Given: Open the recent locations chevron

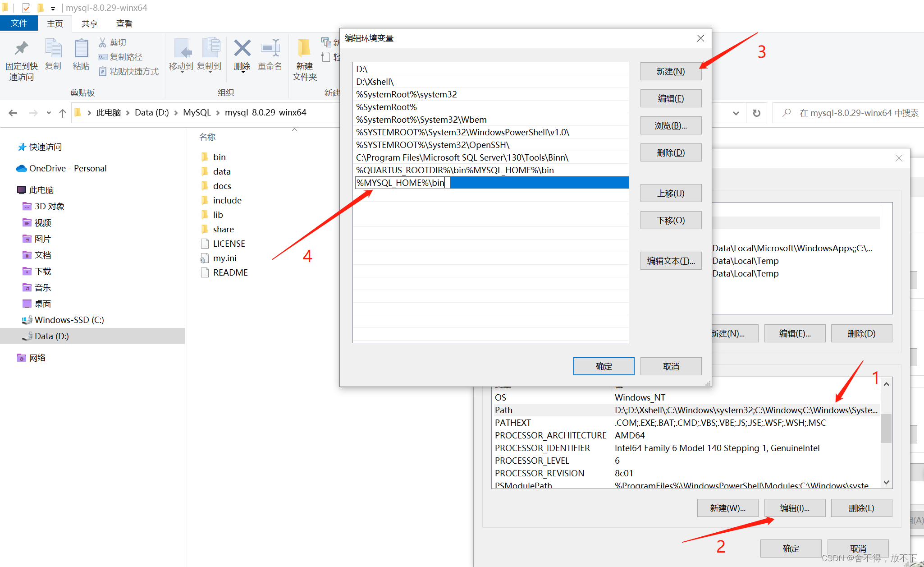Looking at the screenshot, I should [x=49, y=113].
